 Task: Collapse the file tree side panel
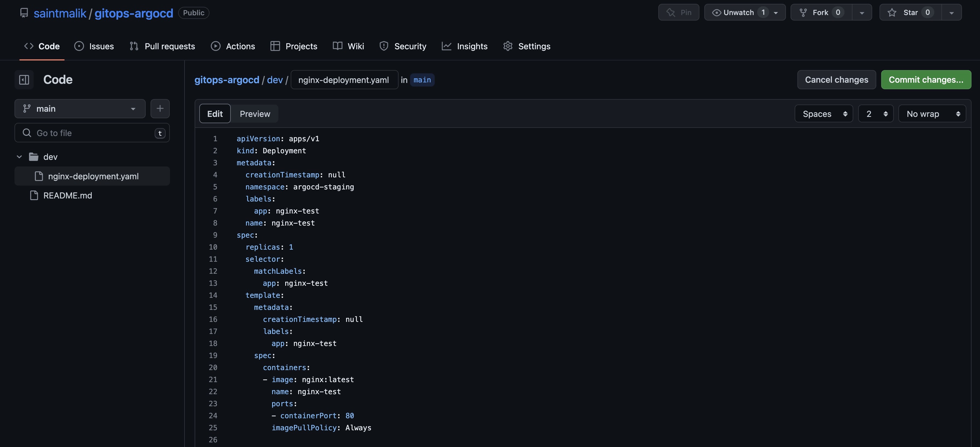[24, 79]
